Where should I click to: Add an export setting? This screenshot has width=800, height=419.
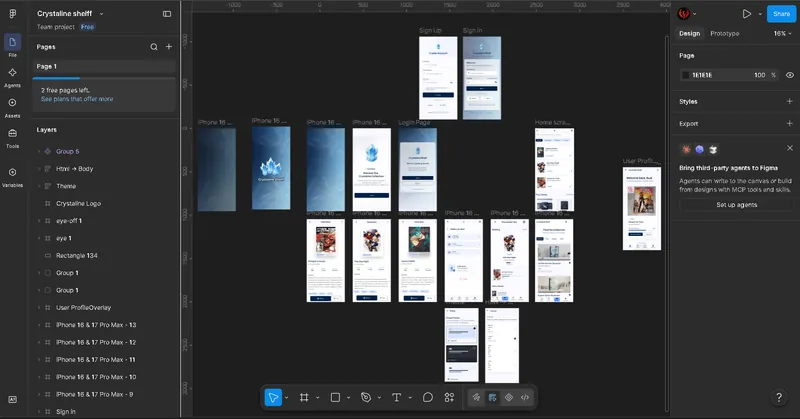coord(789,123)
